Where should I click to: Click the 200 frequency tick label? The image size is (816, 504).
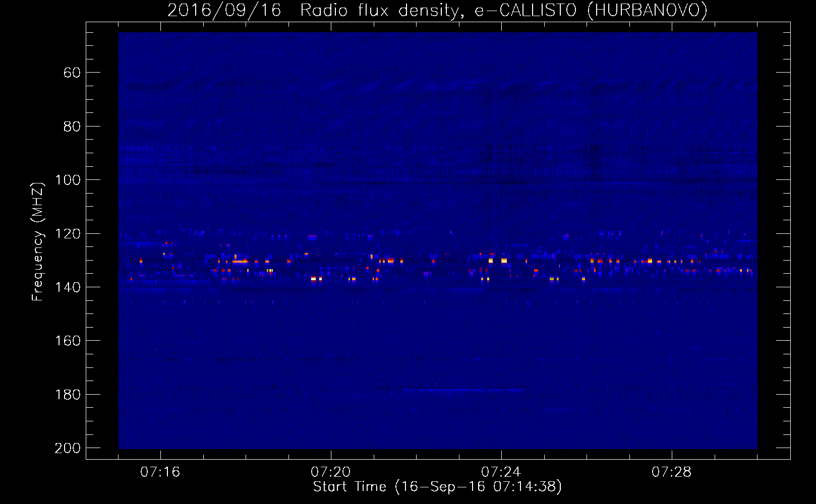68,448
